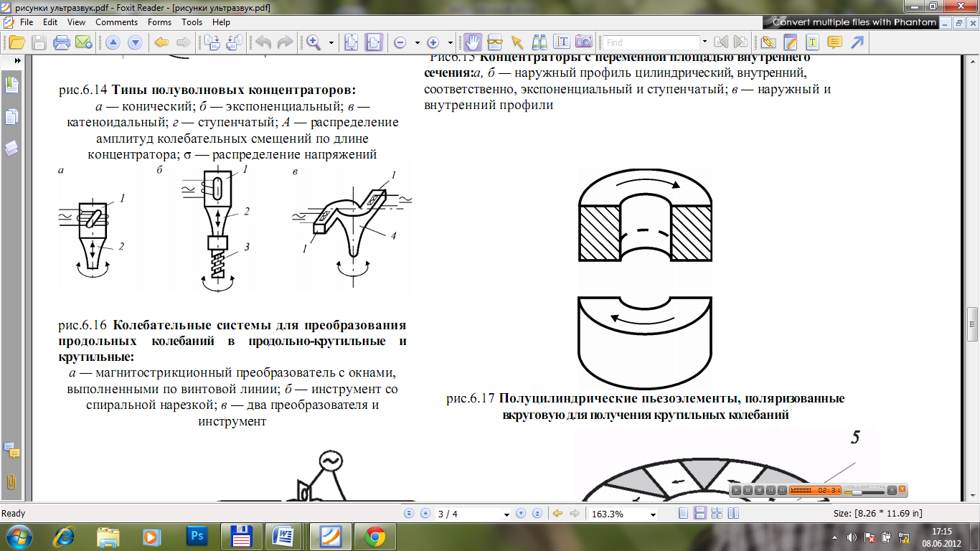Viewport: 980px width, 551px height.
Task: Click play on the mini media player
Action: coord(737,490)
